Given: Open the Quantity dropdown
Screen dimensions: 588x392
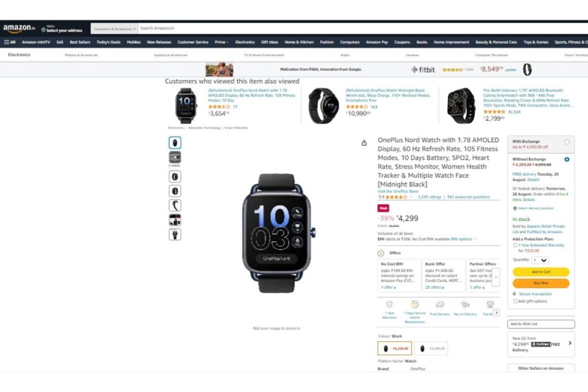Looking at the screenshot, I should click(x=540, y=260).
